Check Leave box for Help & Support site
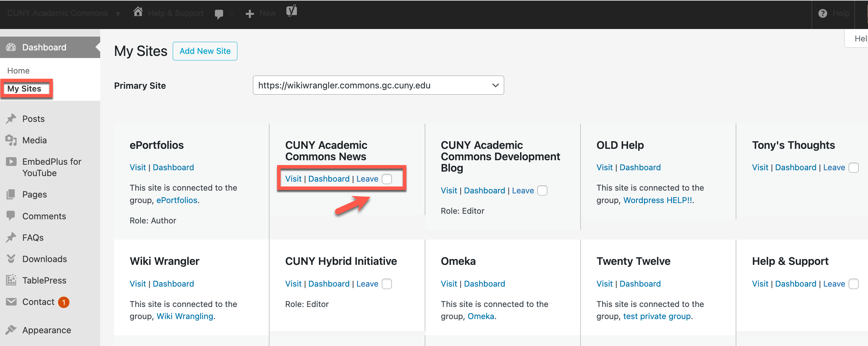 [x=853, y=284]
